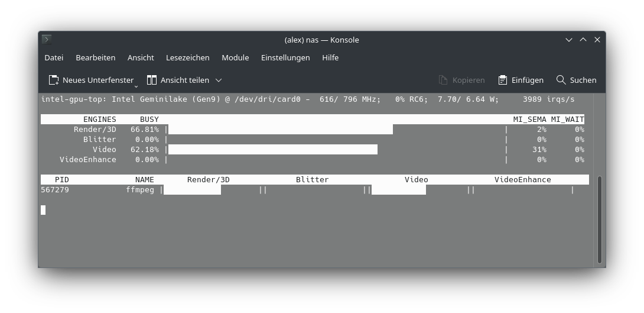
Task: Click the Konsole terminal icon in title bar
Action: [x=47, y=40]
